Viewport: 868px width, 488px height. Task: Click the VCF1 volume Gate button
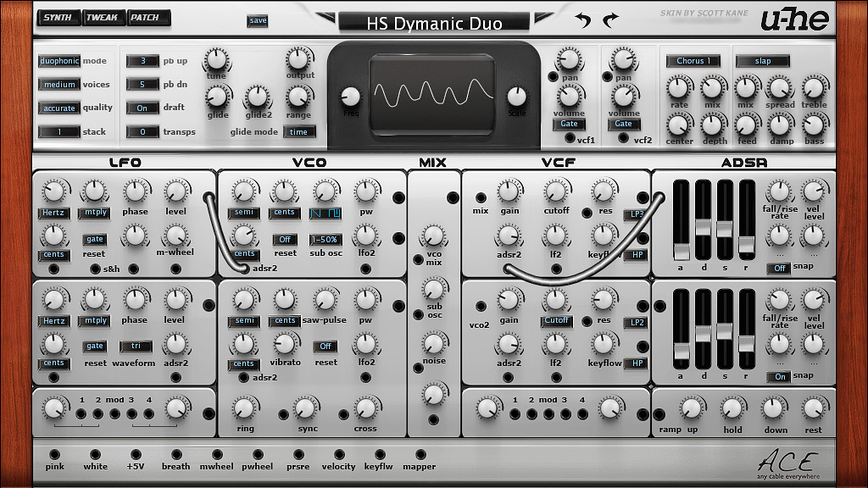coord(569,124)
